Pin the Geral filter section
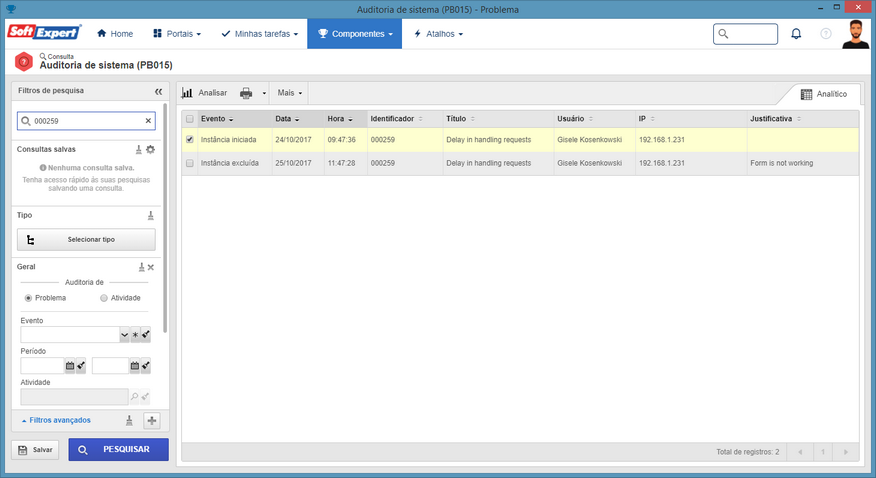876x478 pixels. 141,267
